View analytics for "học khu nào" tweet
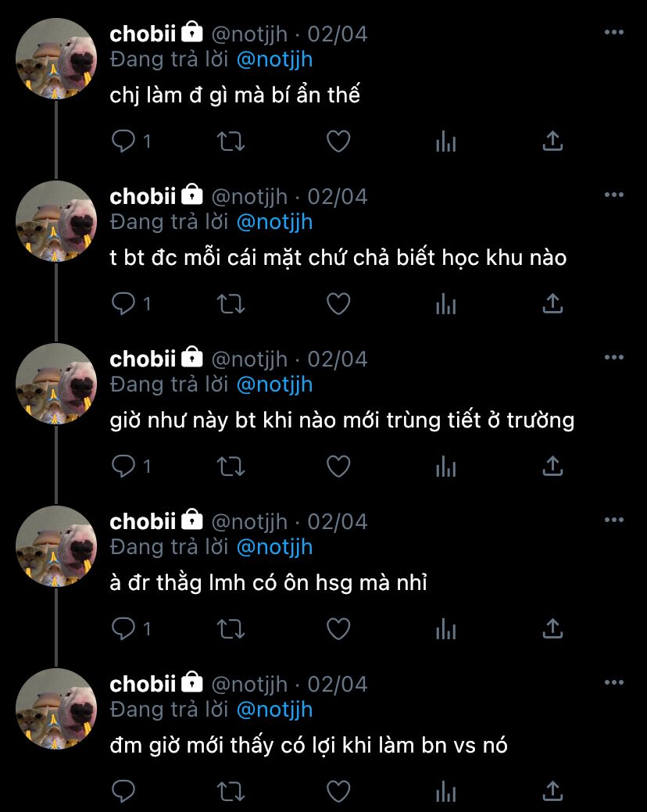This screenshot has width=647, height=812. (x=445, y=303)
